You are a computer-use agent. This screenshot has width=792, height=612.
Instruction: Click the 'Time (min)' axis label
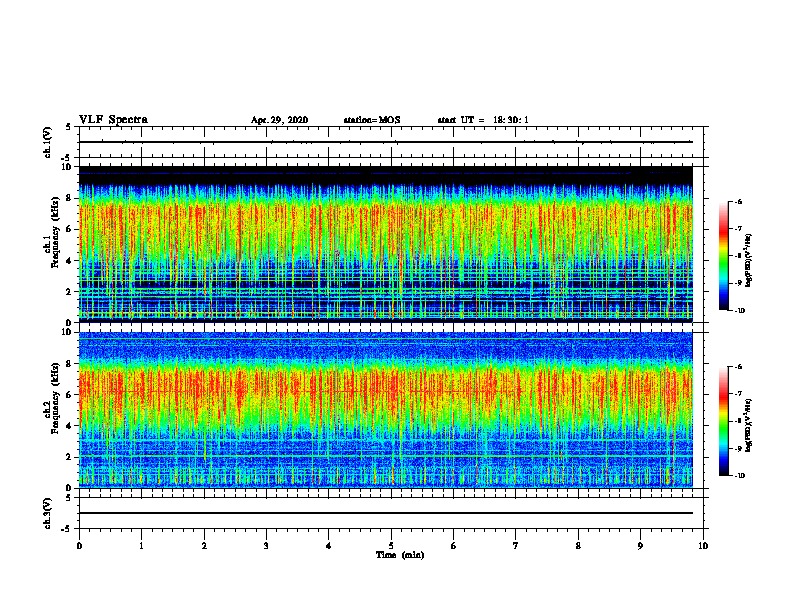click(400, 554)
